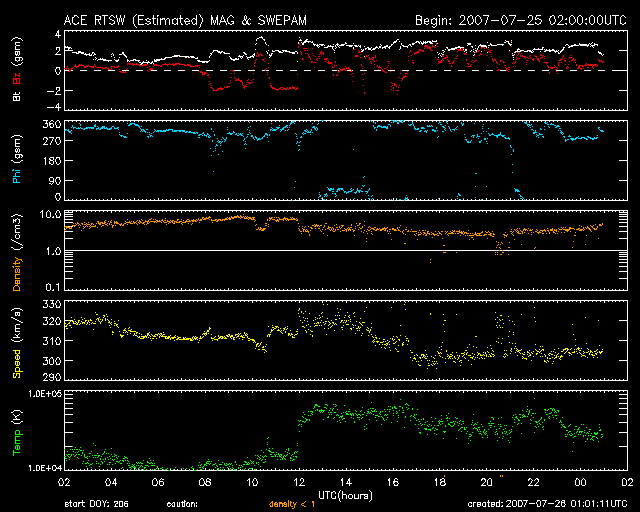Click the '180' tick on the Phi axis

(52, 160)
